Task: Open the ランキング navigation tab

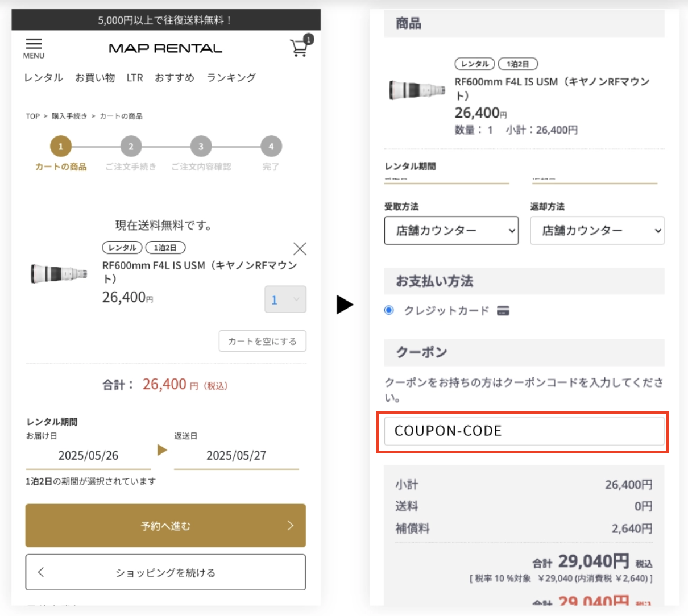Action: click(x=231, y=78)
